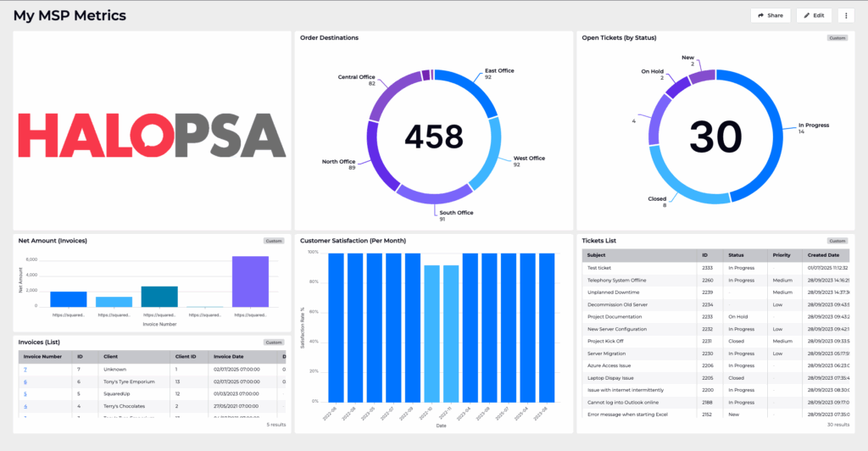Click On Hold status of Project Documentation
The width and height of the screenshot is (868, 451).
pos(738,316)
